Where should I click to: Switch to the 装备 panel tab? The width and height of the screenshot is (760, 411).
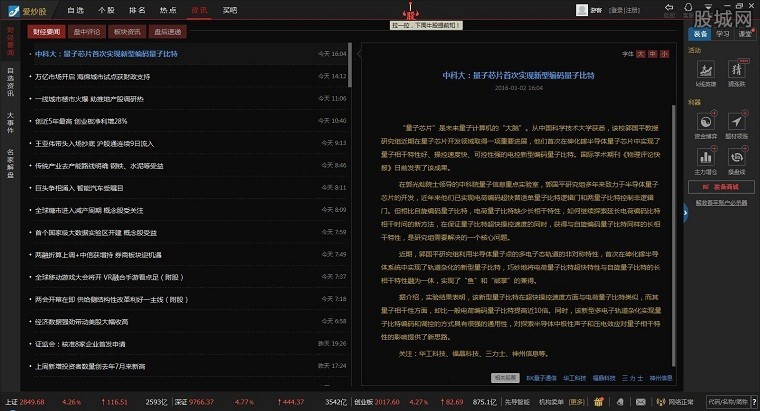point(700,34)
